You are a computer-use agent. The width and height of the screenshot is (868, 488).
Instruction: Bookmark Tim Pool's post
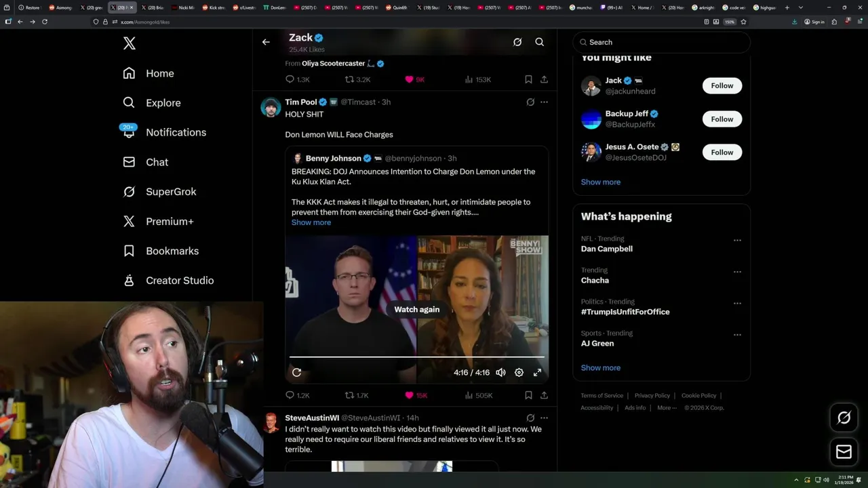pyautogui.click(x=528, y=395)
